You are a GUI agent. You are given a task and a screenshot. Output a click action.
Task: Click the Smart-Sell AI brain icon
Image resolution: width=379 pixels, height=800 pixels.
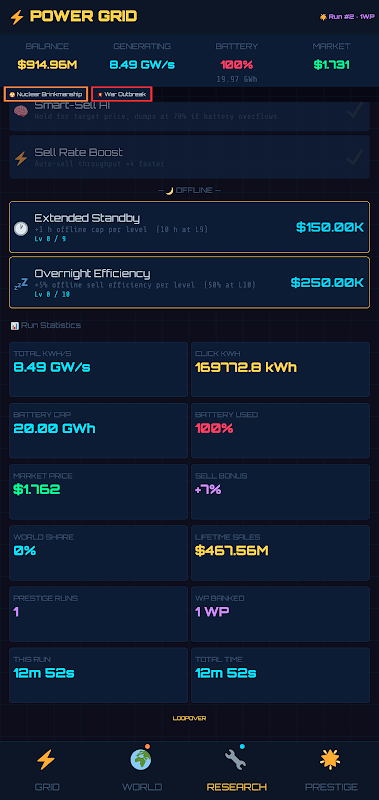[21, 111]
